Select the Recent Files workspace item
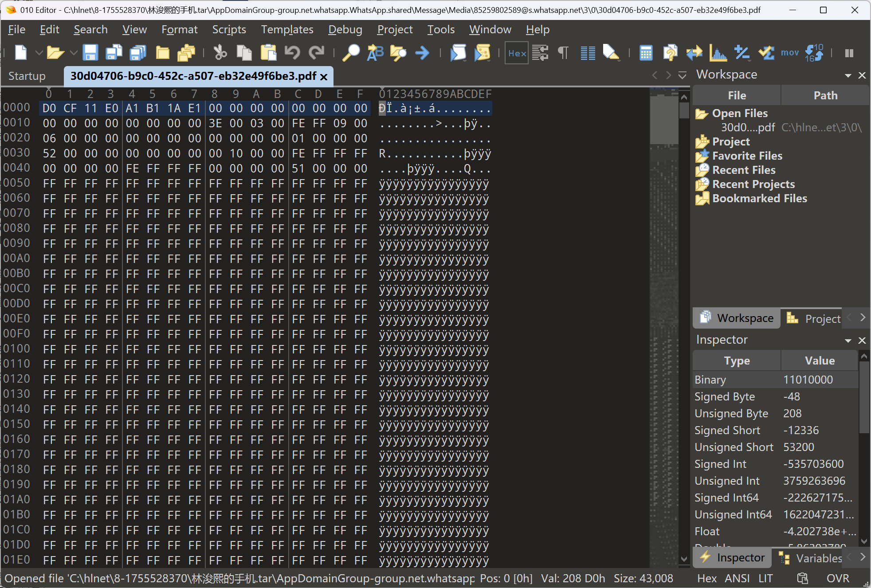The width and height of the screenshot is (871, 588). [x=744, y=170]
